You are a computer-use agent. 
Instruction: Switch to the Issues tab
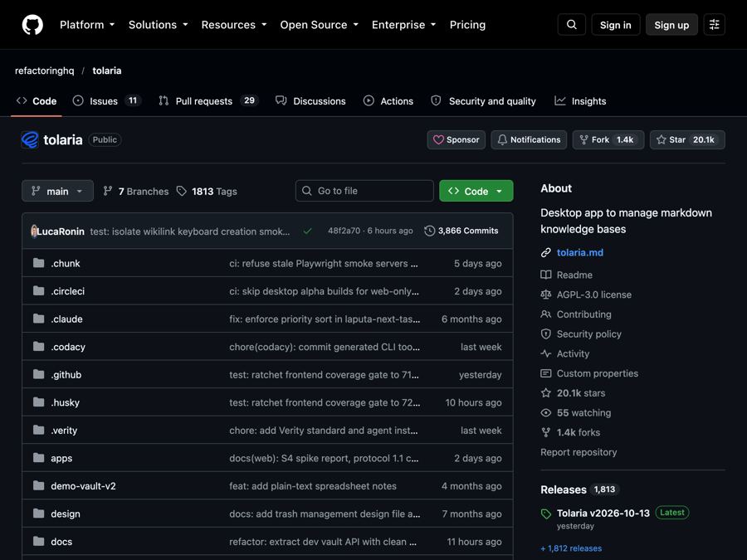click(x=106, y=101)
